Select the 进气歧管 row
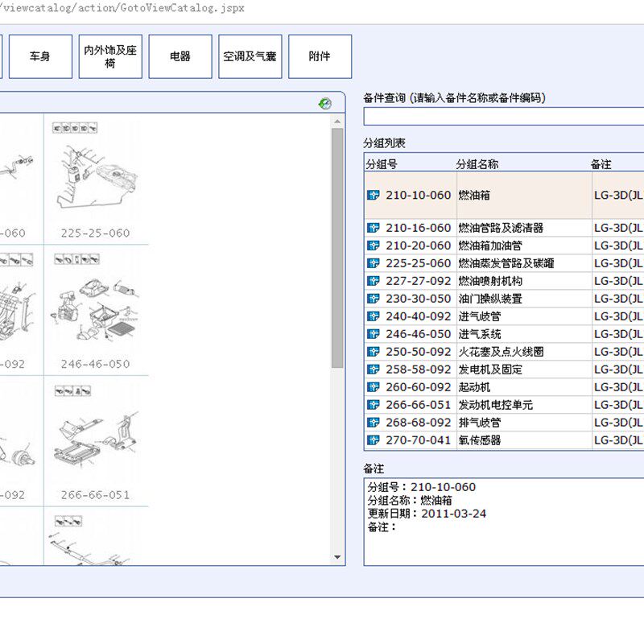This screenshot has height=644, width=644. coord(504,316)
